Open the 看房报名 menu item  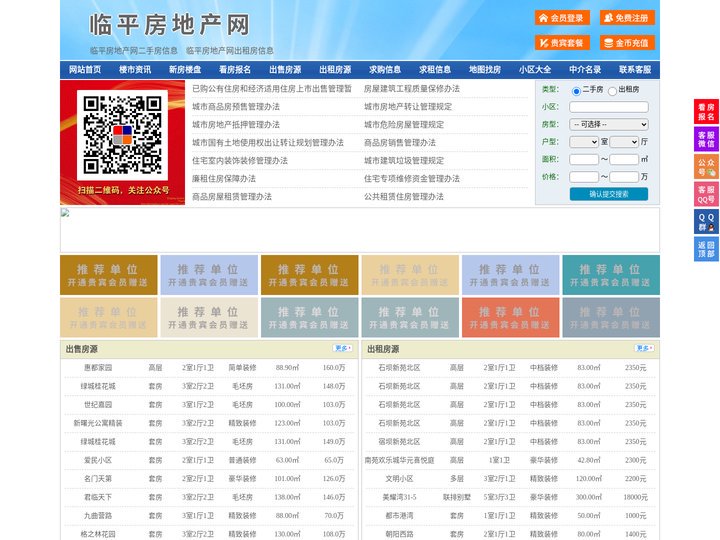point(235,70)
